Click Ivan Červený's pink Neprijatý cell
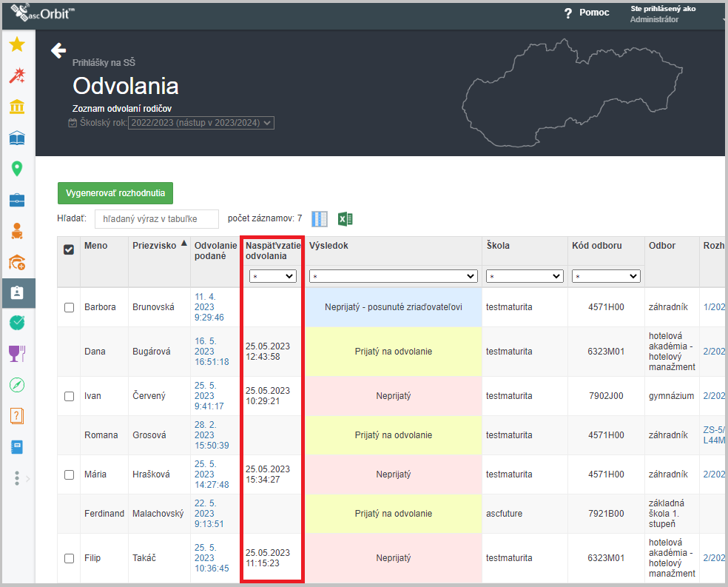This screenshot has height=587, width=728. (394, 396)
